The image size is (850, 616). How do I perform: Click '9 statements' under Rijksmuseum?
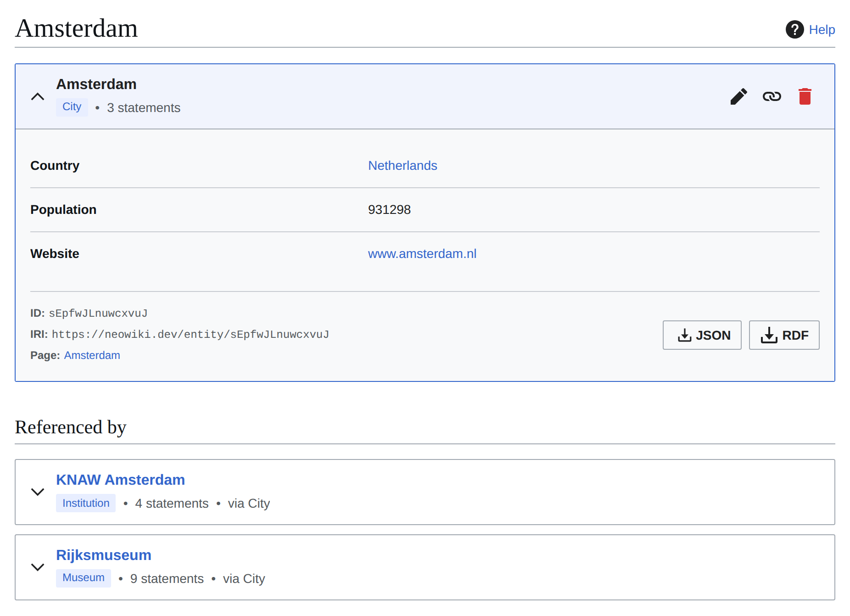click(x=167, y=579)
